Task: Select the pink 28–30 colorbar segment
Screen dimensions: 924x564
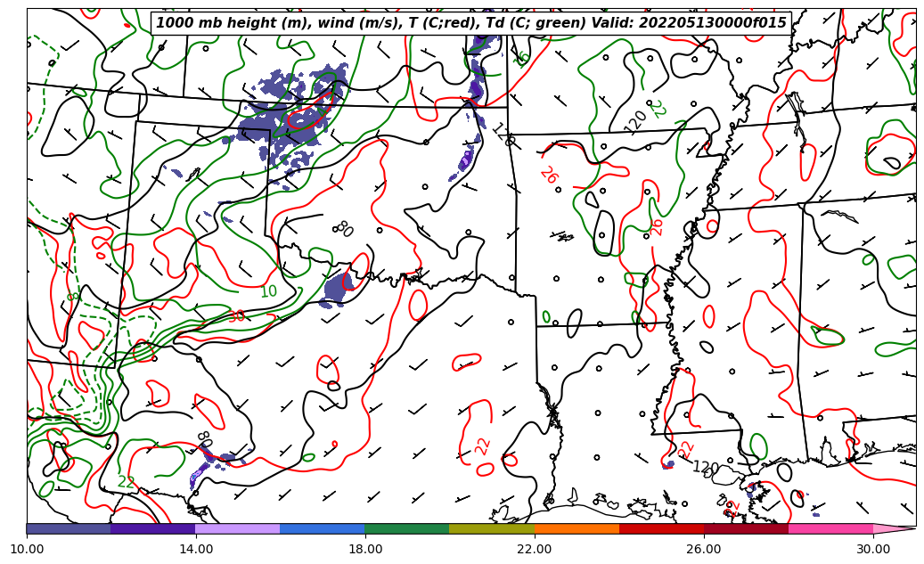Action: click(x=831, y=528)
